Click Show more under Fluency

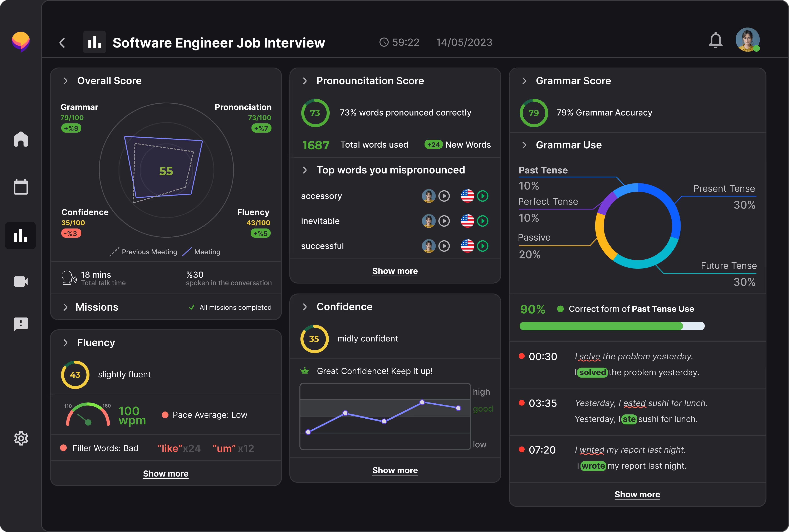(166, 474)
